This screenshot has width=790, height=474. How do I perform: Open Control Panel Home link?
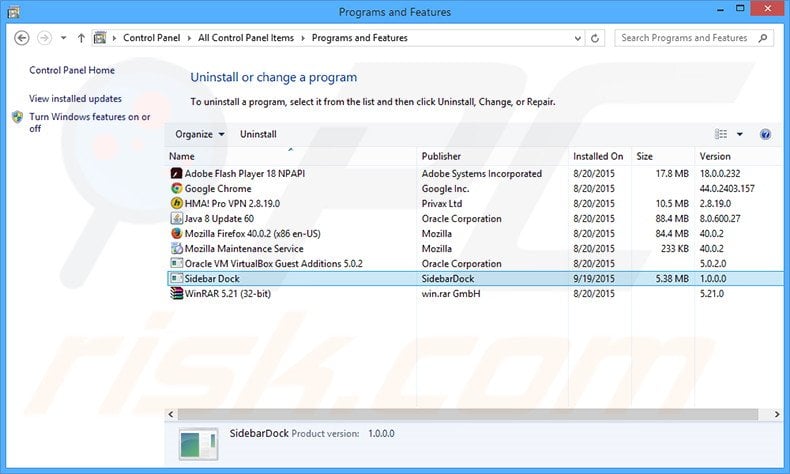click(72, 71)
